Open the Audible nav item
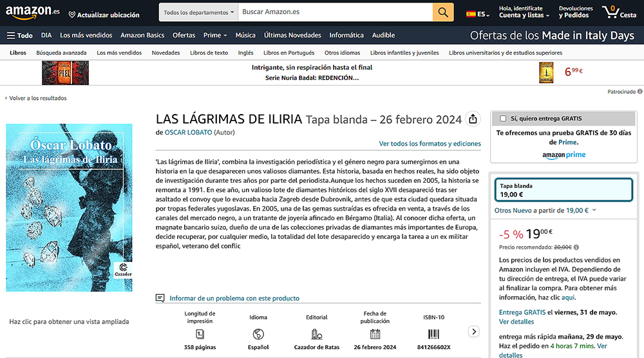Viewport: 644px width, 358px height. 383,35
